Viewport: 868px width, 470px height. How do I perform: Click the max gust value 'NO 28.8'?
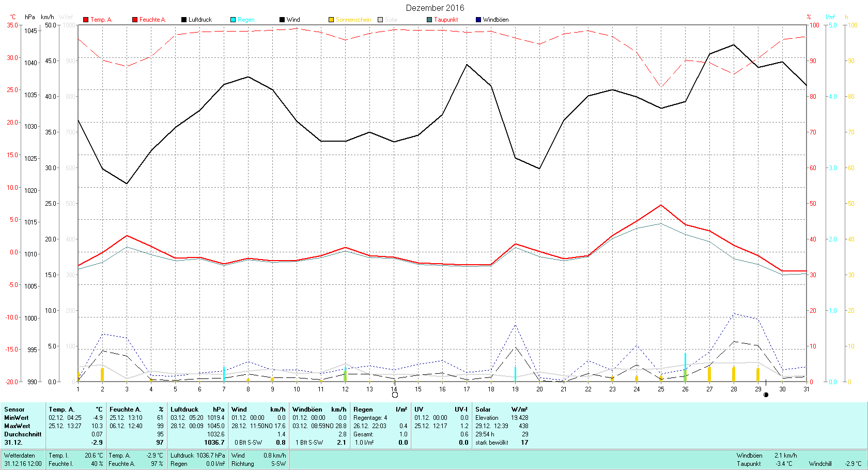336,426
